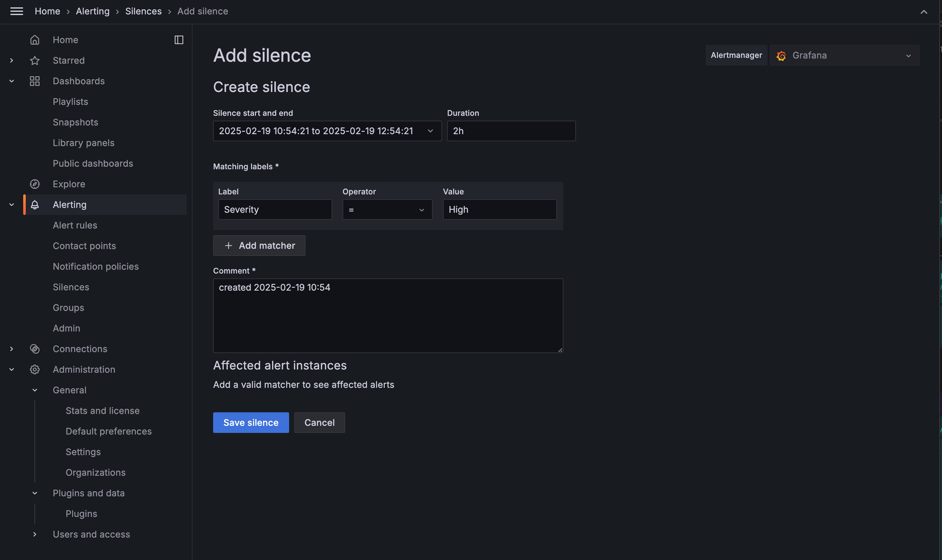Click the Administration gear icon
Image resolution: width=942 pixels, height=560 pixels.
click(x=35, y=370)
